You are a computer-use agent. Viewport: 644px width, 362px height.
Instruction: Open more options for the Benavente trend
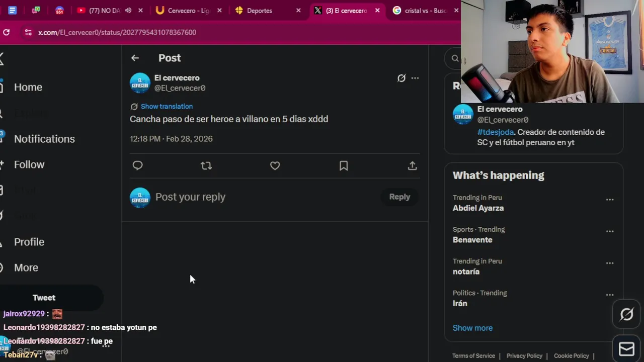coord(610,231)
